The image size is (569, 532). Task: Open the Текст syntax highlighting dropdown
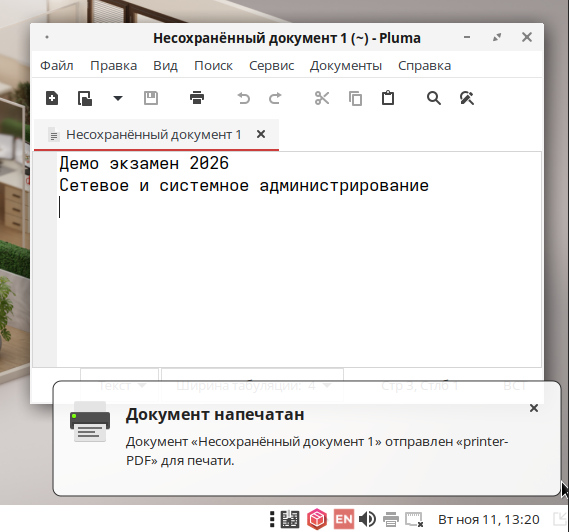pyautogui.click(x=119, y=385)
